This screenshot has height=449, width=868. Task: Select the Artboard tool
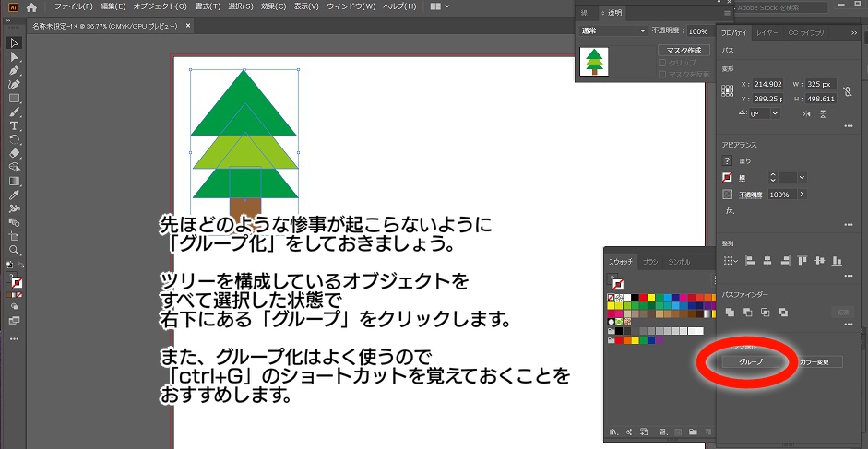pos(15,236)
